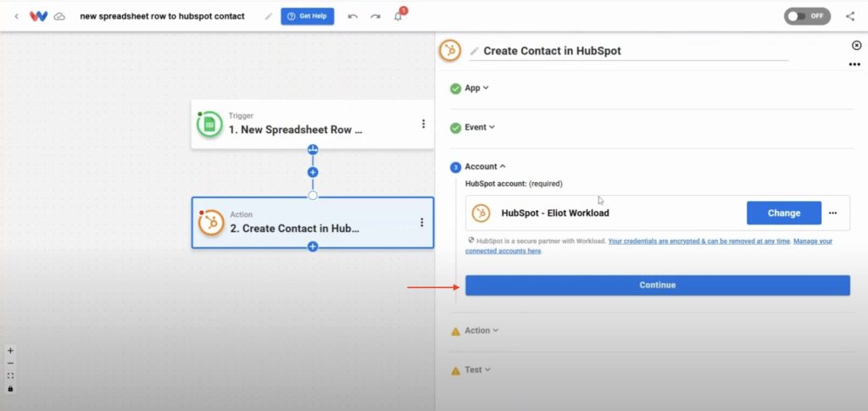
Task: Open the panel's three-dot options menu
Action: 854,64
